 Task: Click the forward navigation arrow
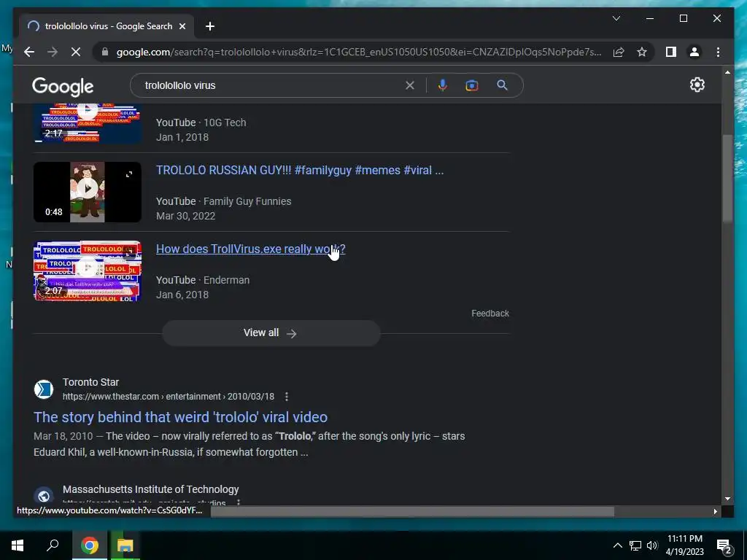tap(53, 52)
